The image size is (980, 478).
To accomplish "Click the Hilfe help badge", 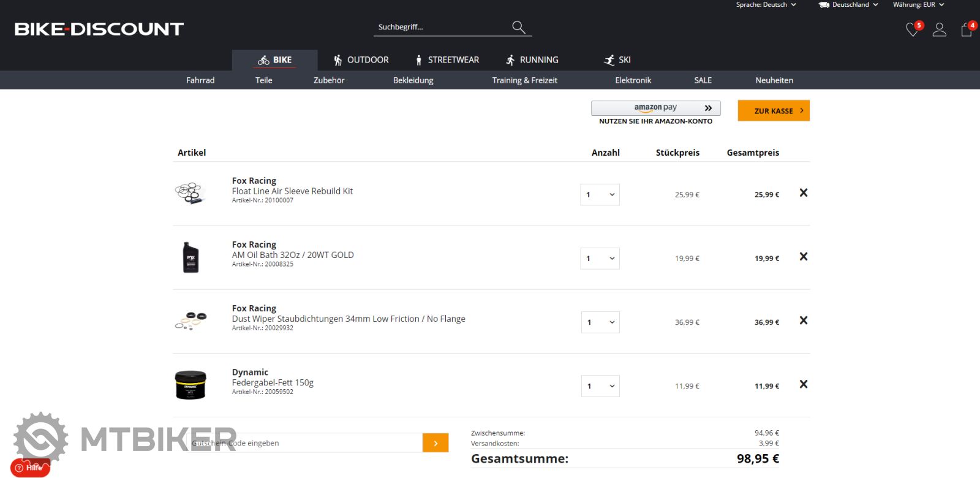I will point(30,468).
